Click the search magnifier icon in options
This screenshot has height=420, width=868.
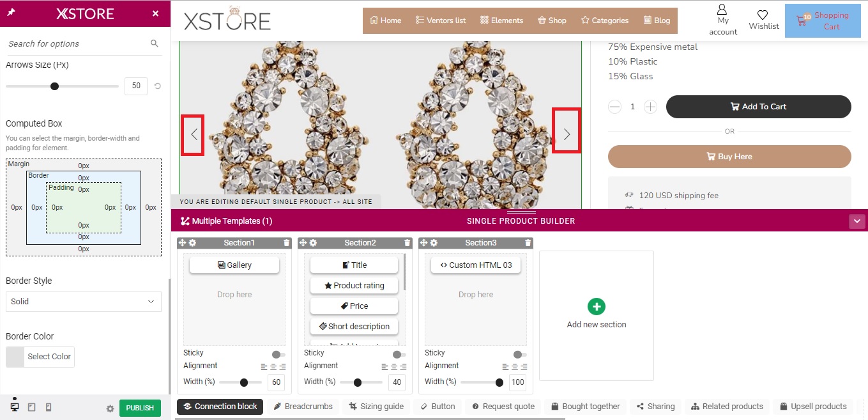pyautogui.click(x=154, y=43)
